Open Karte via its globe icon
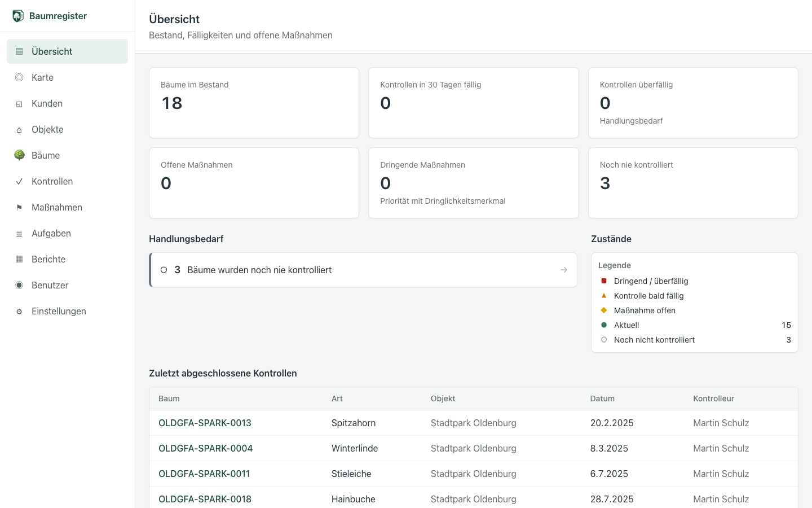Screen dimensions: 812x508 (19, 77)
